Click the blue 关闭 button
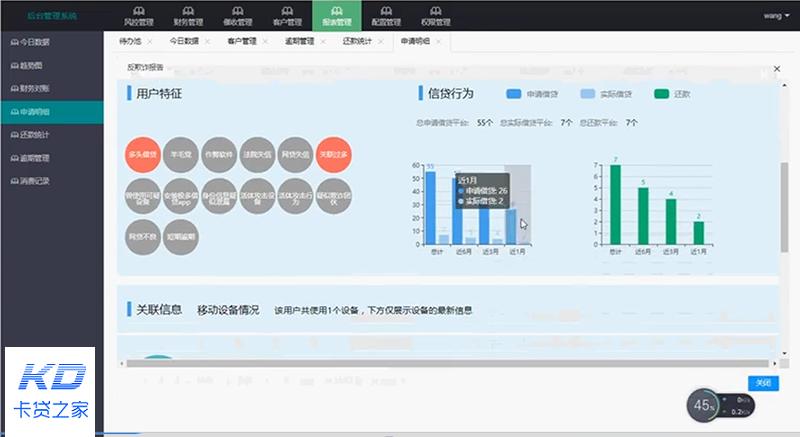 click(763, 383)
